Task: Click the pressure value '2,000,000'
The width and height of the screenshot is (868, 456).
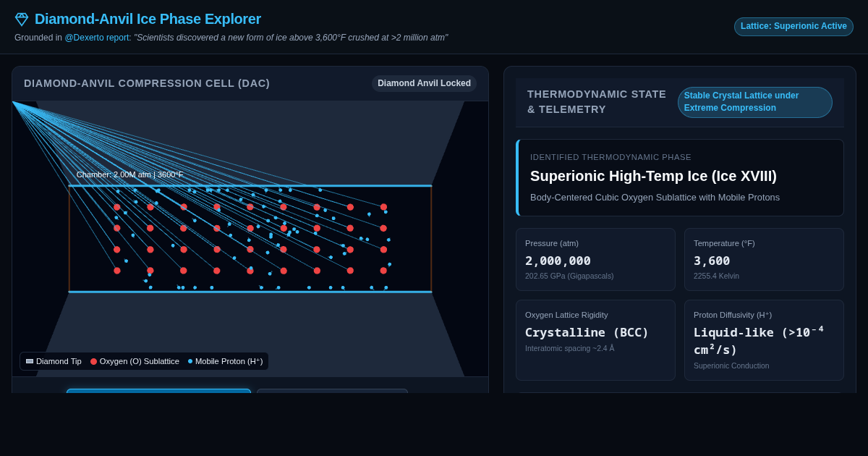Action: click(558, 261)
